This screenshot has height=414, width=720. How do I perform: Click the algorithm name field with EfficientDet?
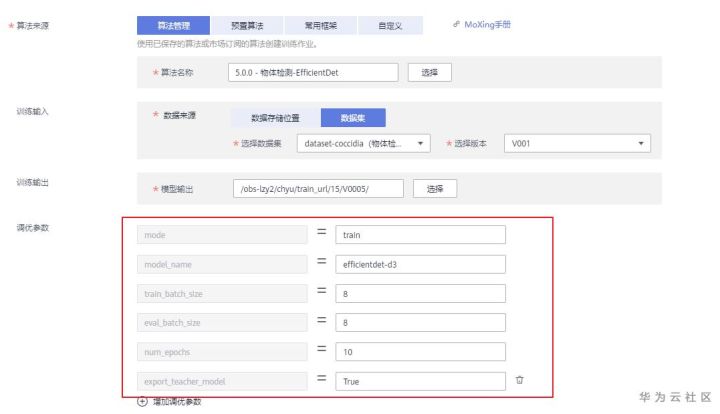click(x=313, y=73)
